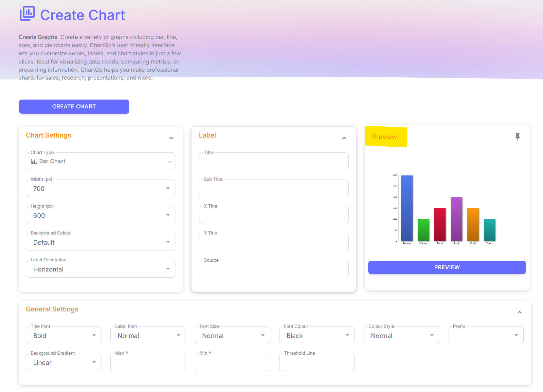Click the Threshold Line input field
This screenshot has height=392, width=543.
317,362
